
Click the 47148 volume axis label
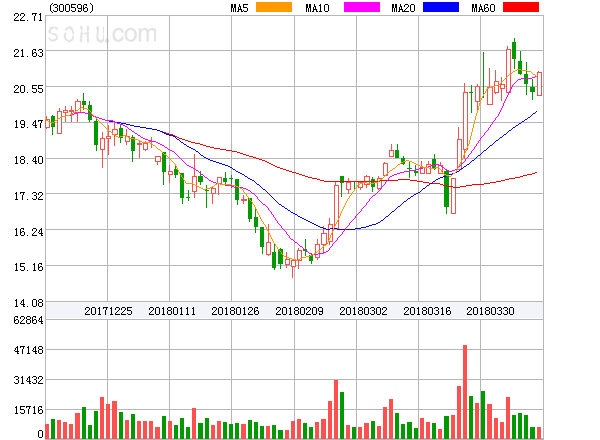coord(28,350)
